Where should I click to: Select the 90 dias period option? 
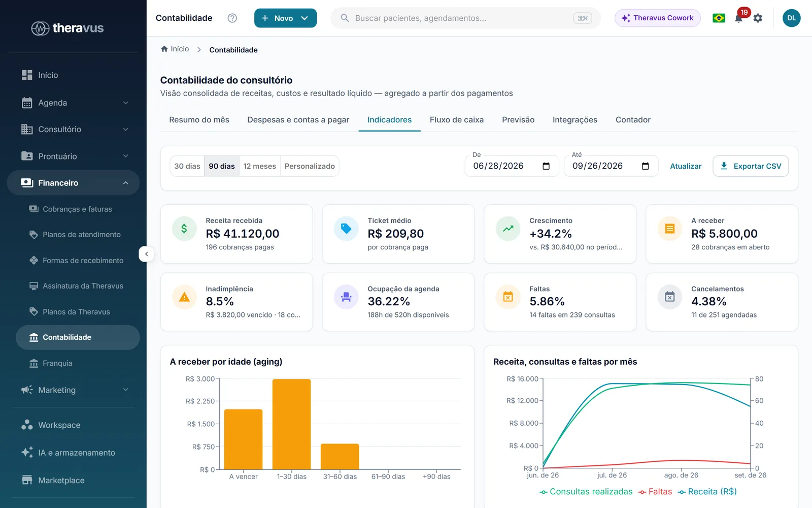tap(222, 166)
